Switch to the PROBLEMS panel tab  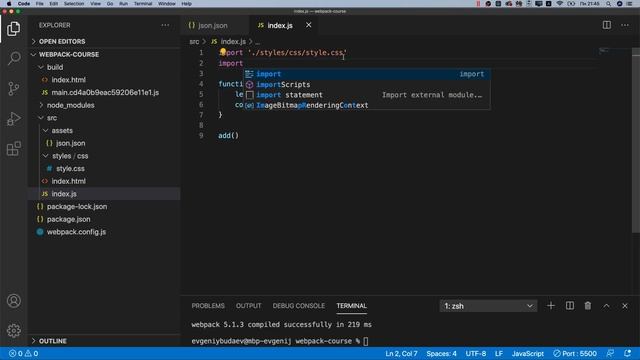pyautogui.click(x=208, y=306)
